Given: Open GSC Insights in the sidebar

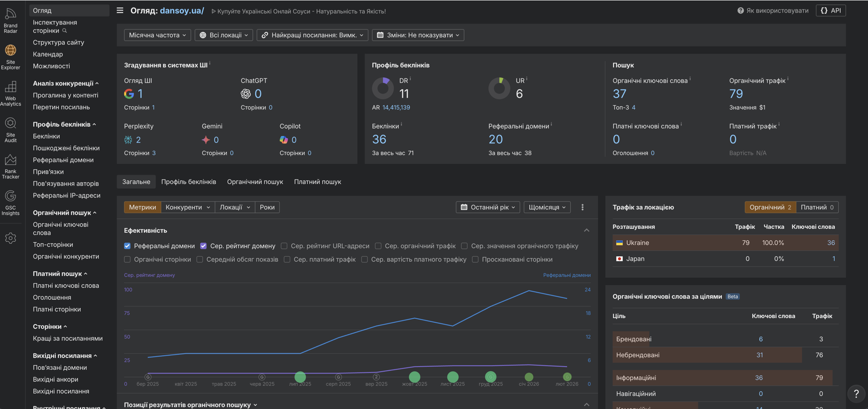Looking at the screenshot, I should [x=10, y=203].
